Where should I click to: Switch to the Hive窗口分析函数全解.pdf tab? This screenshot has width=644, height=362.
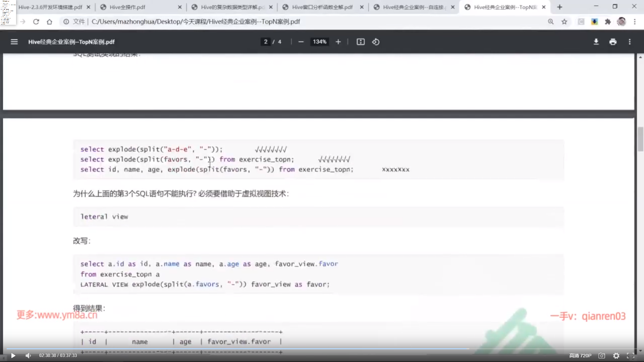click(322, 7)
